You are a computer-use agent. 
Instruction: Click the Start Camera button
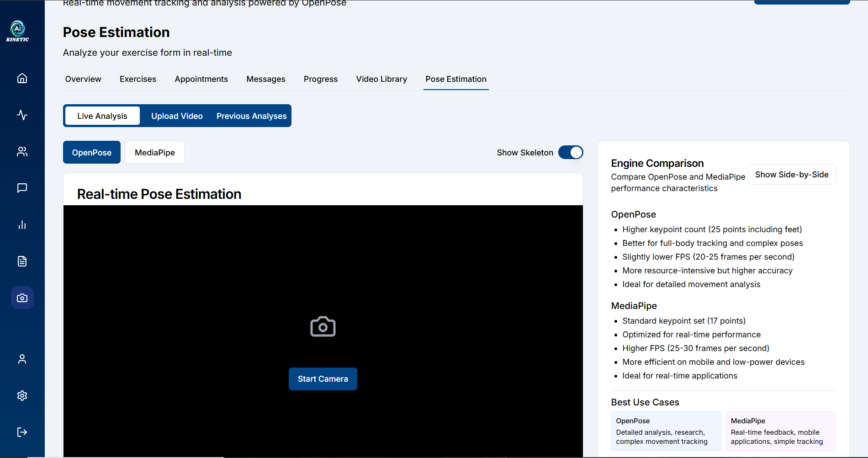(x=323, y=379)
